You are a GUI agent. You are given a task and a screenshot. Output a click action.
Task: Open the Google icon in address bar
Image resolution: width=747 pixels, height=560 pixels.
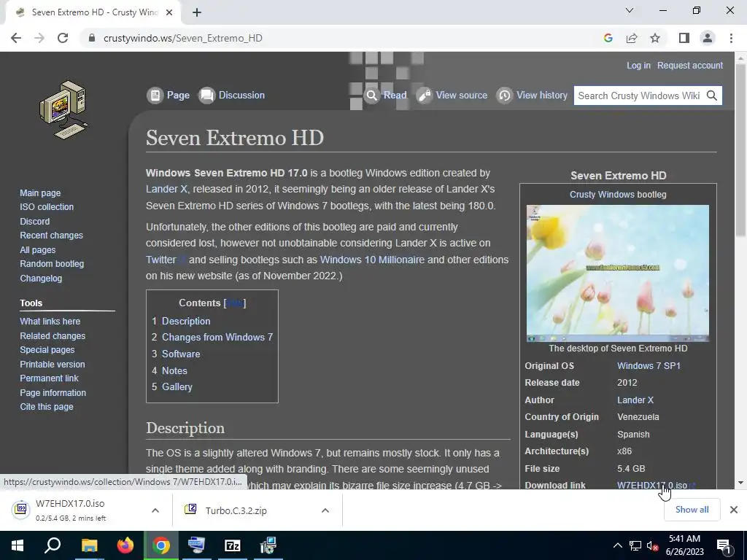coord(608,38)
